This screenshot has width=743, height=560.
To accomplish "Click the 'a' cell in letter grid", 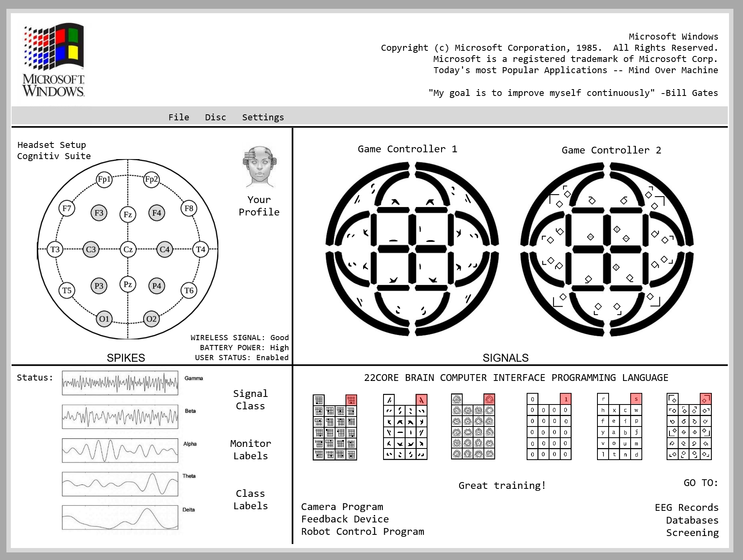I will click(614, 432).
